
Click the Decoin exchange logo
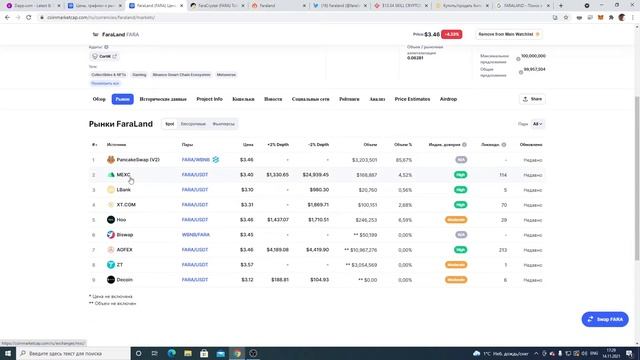[111, 280]
